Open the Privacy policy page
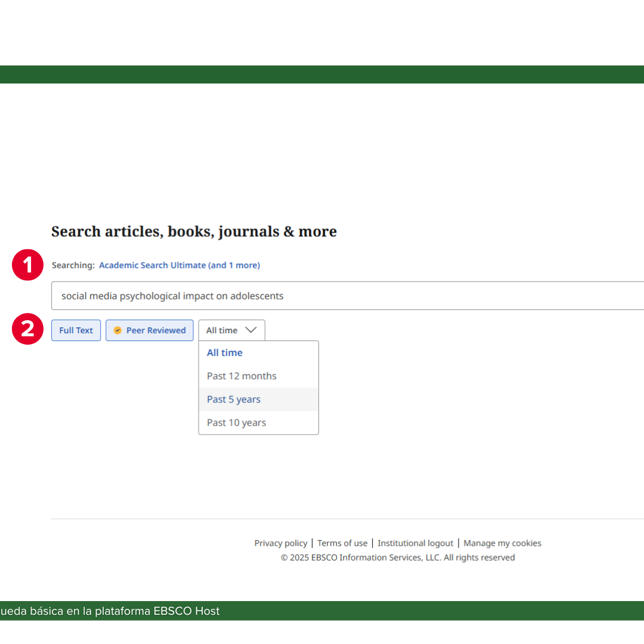 coord(281,543)
